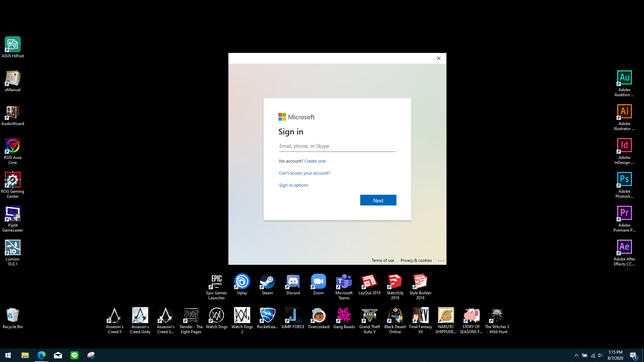Screen dimensions: 644x362
Task: Open ROG Aura Core shortcut
Action: pyautogui.click(x=13, y=151)
